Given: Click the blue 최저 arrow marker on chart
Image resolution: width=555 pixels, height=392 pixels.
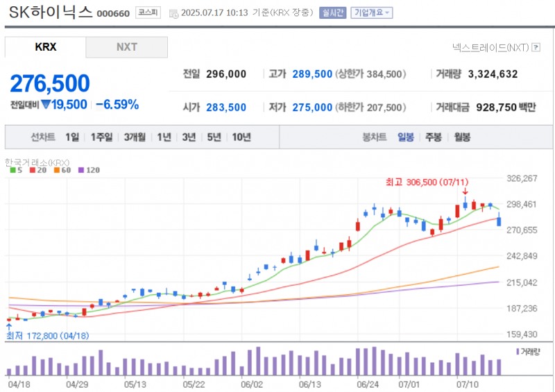Looking at the screenshot, I should [8, 325].
